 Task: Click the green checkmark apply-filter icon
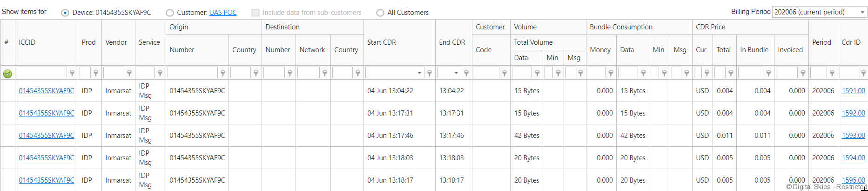point(7,74)
